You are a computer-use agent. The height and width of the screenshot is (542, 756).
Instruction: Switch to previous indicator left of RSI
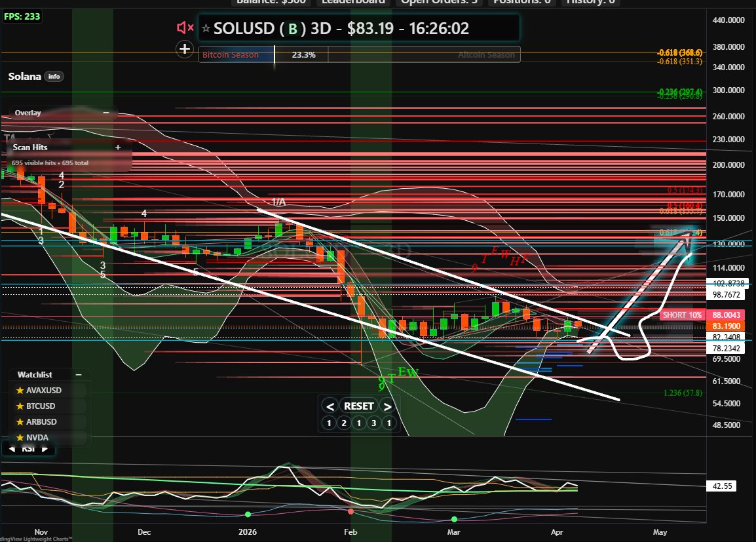(x=12, y=449)
